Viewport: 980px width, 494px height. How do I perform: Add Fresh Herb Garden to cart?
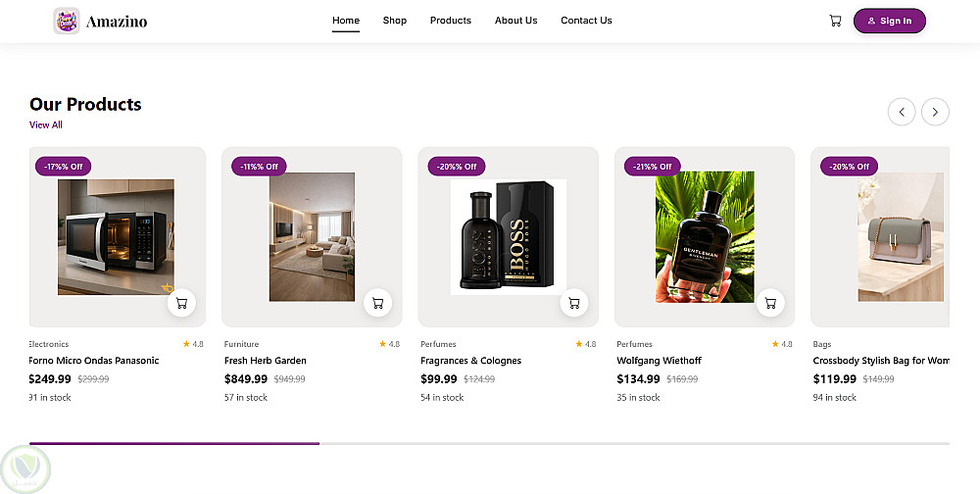[377, 303]
